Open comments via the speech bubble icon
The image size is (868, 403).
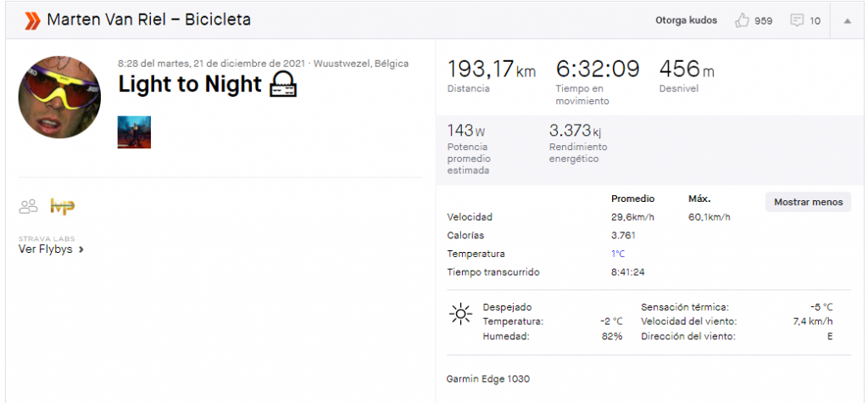797,21
